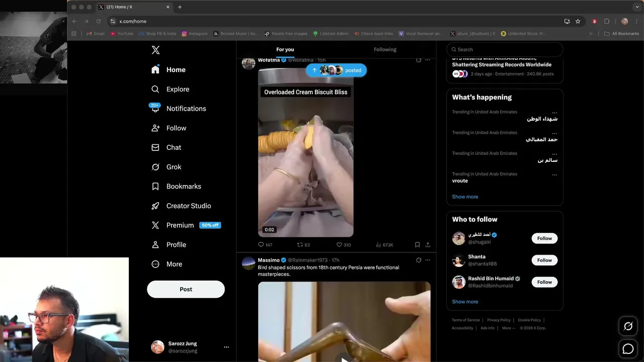Open Explore page
644x362 pixels.
[x=171, y=89]
